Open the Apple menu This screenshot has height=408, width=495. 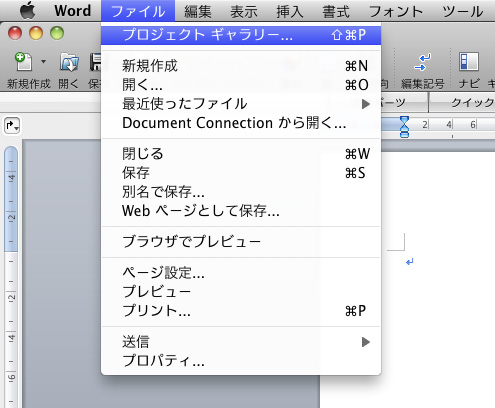27,11
